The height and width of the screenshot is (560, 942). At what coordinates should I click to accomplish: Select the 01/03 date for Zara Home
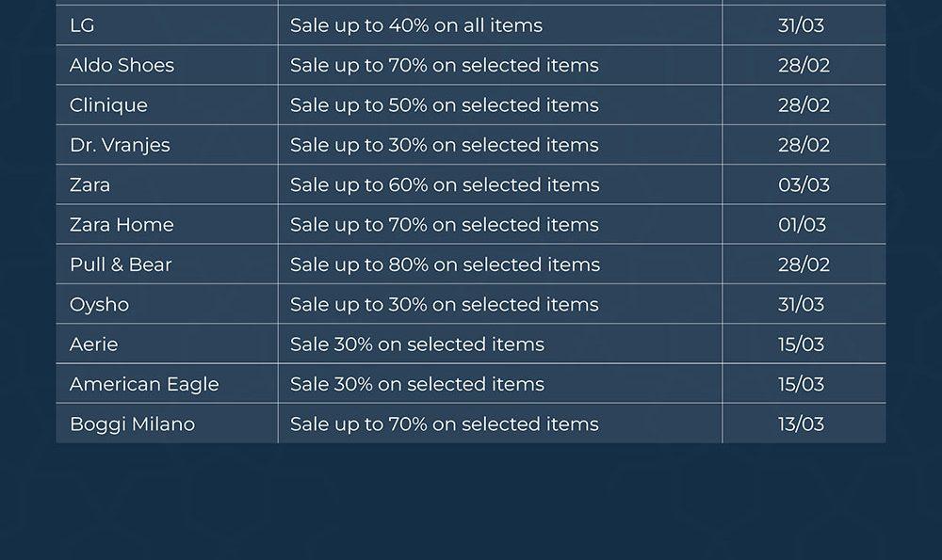[x=802, y=225]
